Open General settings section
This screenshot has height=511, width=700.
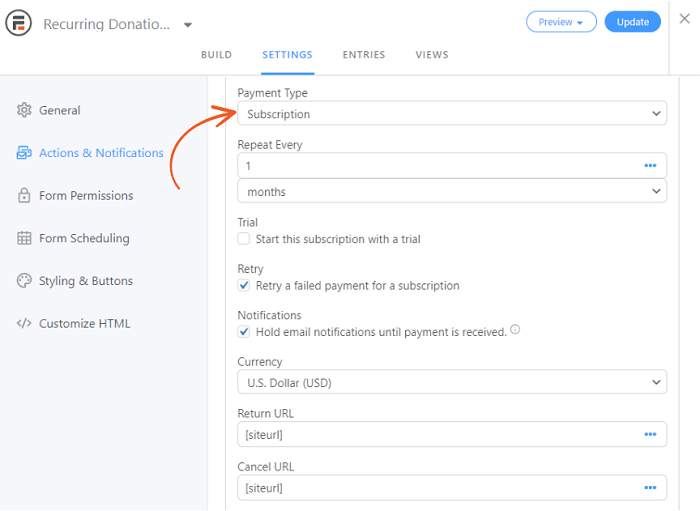(59, 110)
